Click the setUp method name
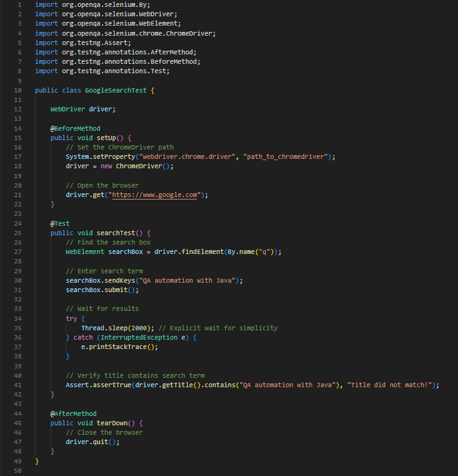Viewport: 458px width, 476px height. pos(106,138)
